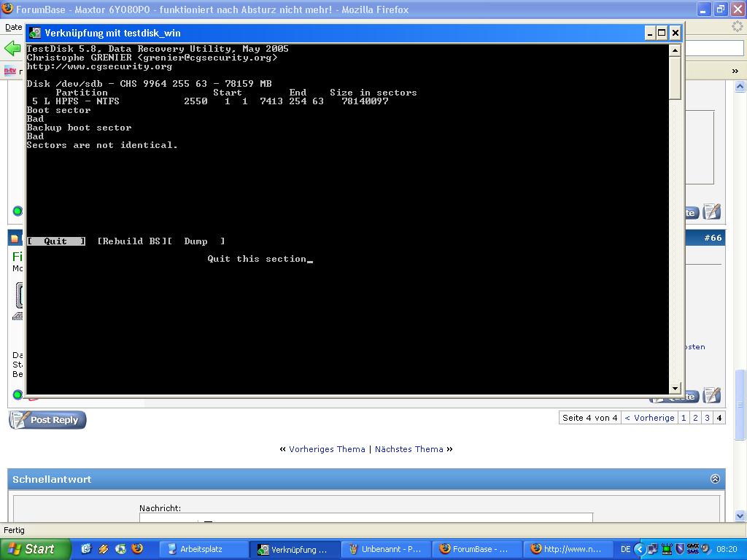Click multi-quote icon above post #66
The width and height of the screenshot is (747, 560).
tap(712, 211)
